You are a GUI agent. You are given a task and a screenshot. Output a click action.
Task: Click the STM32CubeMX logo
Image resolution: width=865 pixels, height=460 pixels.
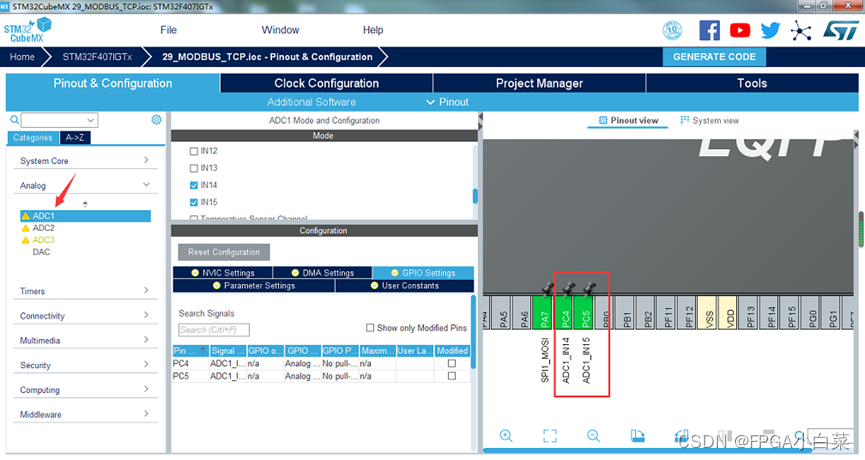click(28, 30)
